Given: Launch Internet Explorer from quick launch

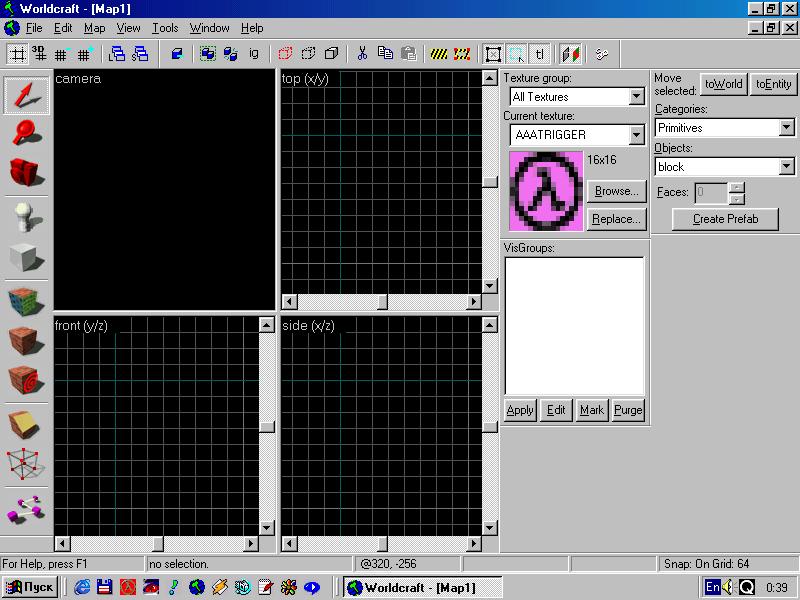Looking at the screenshot, I should pos(82,587).
